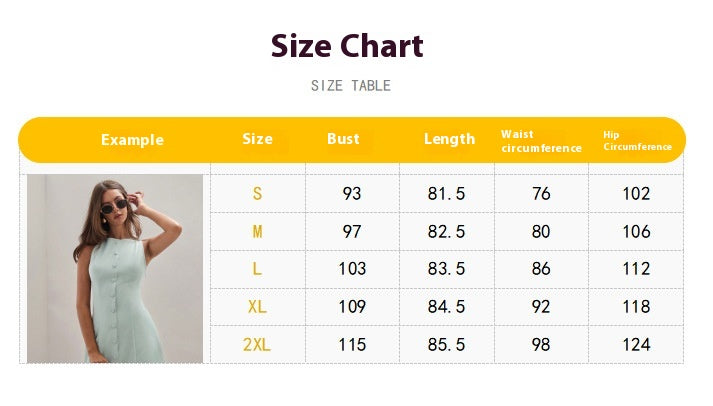
Task: Select the size "XL" row label
Action: click(257, 307)
